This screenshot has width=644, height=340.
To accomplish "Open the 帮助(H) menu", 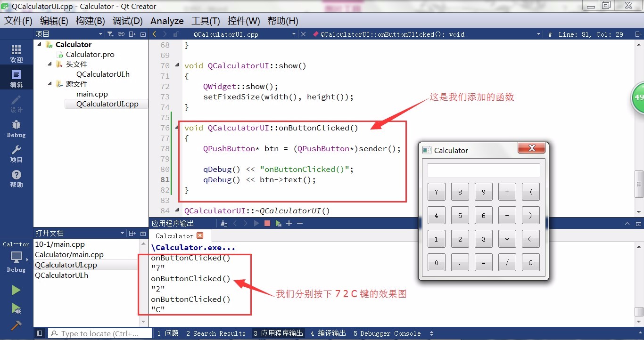I will (283, 21).
